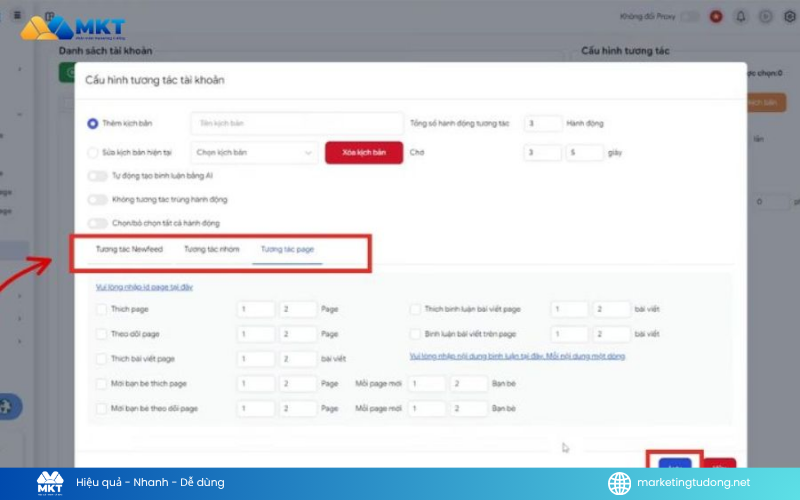
Task: Click the Thích bài viết page minimum field
Action: pyautogui.click(x=256, y=359)
